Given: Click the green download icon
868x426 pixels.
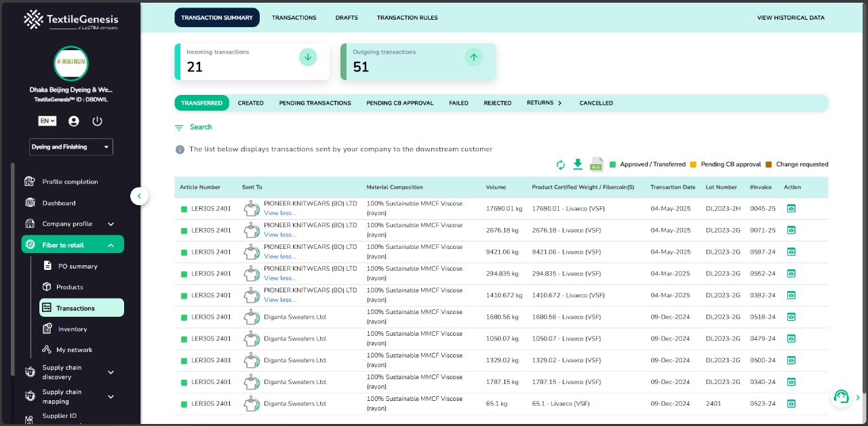Looking at the screenshot, I should [x=578, y=164].
